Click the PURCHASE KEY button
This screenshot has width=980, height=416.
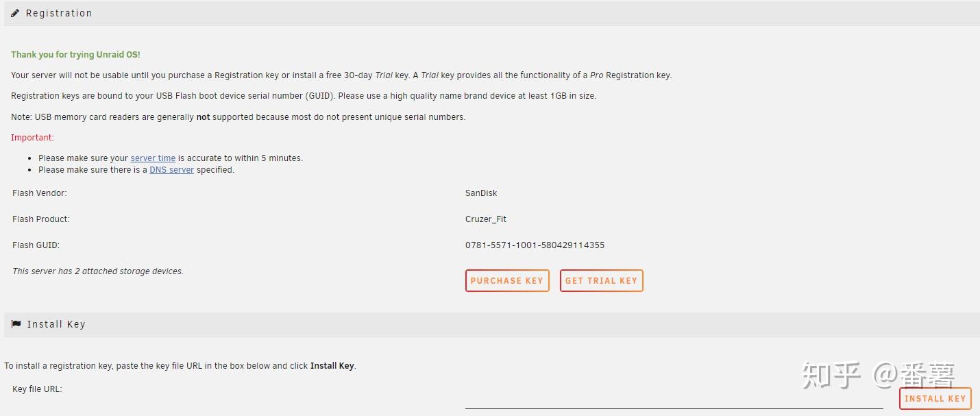(507, 280)
